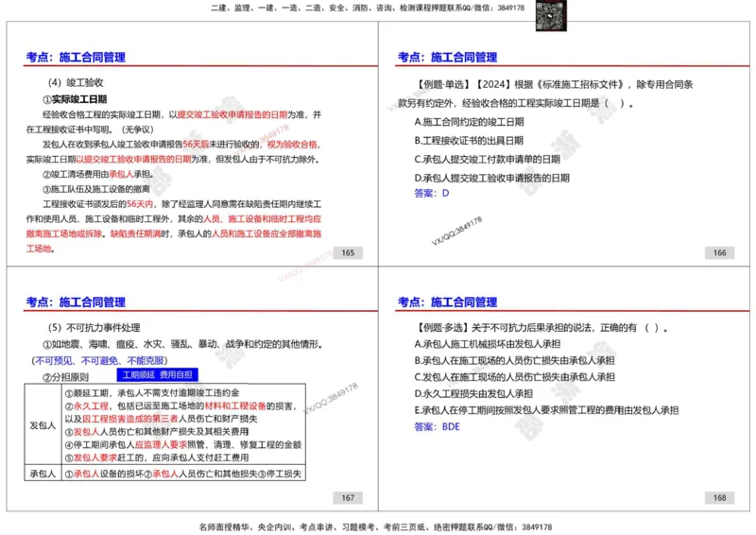756x535 pixels.
Task: Click the red 56天后 text
Action: (196, 145)
